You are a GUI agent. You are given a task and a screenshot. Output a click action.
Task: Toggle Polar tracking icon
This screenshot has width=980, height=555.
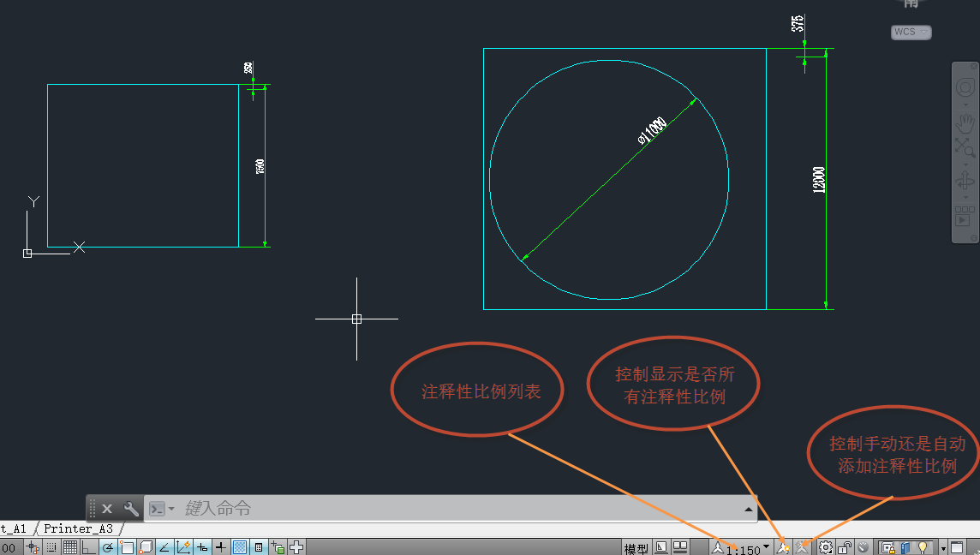tap(106, 546)
